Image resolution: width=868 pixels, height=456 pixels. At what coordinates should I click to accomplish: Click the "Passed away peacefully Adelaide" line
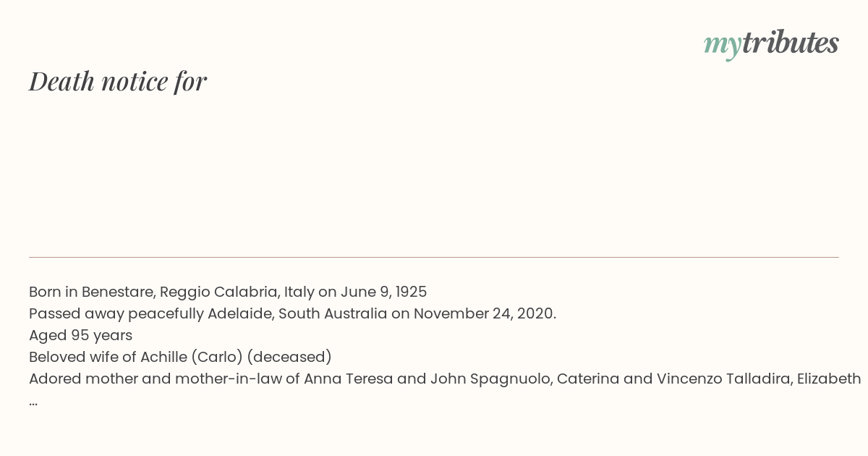pos(292,314)
